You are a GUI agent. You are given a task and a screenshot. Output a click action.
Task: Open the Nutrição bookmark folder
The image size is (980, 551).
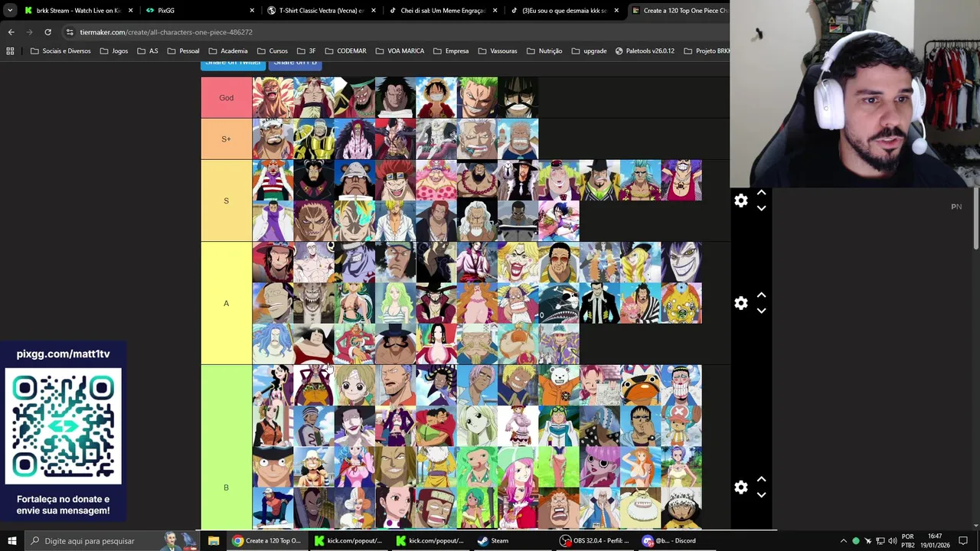544,51
